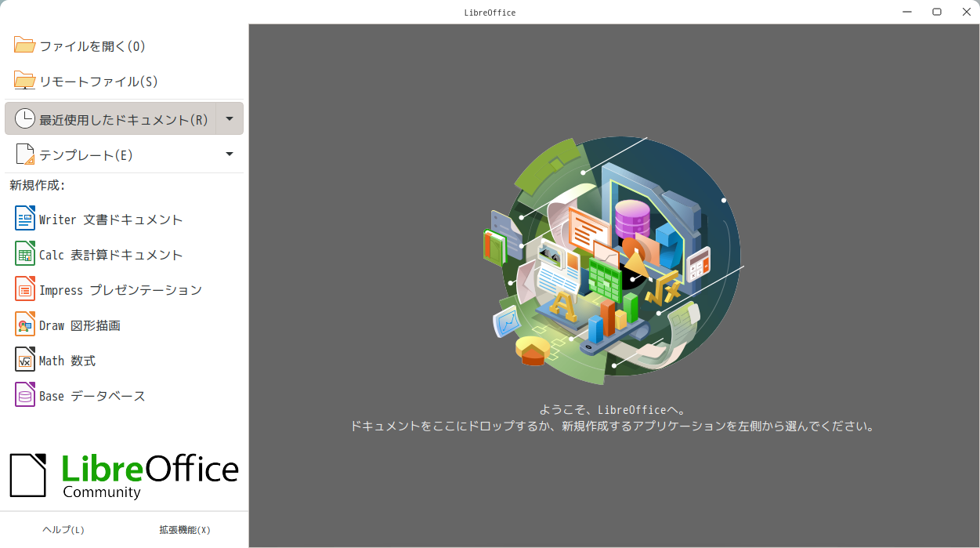
Task: Click the remote files folder icon
Action: (x=24, y=81)
